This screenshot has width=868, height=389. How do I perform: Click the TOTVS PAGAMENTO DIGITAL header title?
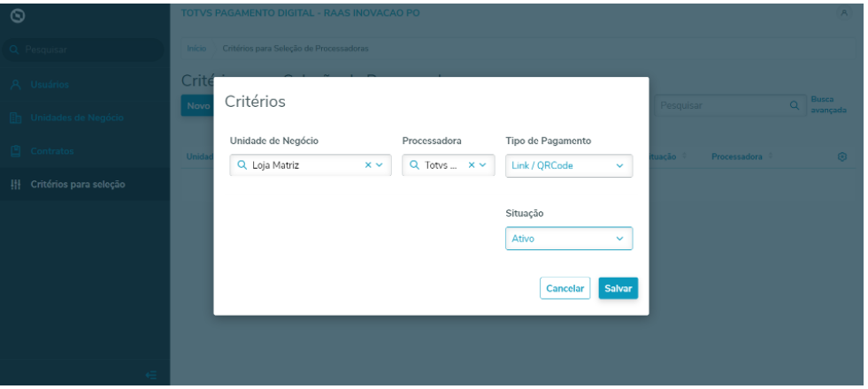(x=300, y=12)
